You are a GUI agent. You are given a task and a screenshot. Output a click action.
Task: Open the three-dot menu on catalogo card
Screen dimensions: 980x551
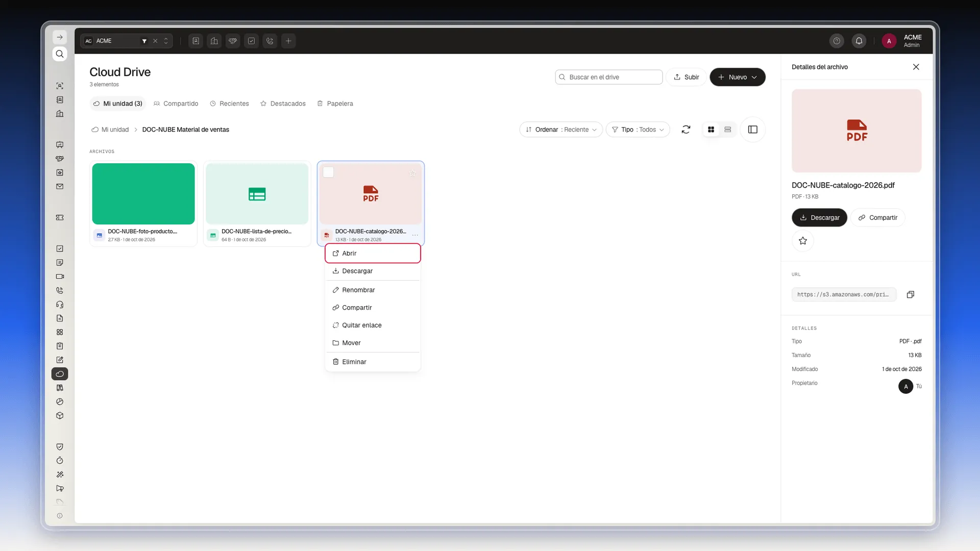click(x=415, y=235)
